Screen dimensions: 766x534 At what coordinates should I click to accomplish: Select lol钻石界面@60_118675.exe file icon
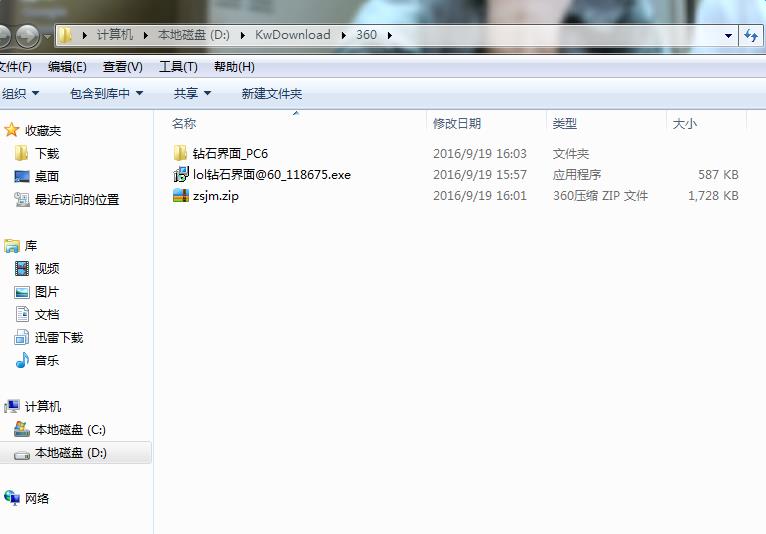click(181, 174)
